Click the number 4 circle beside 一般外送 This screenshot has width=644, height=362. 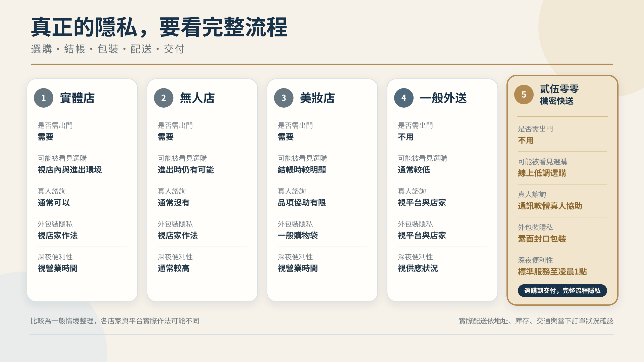click(404, 98)
